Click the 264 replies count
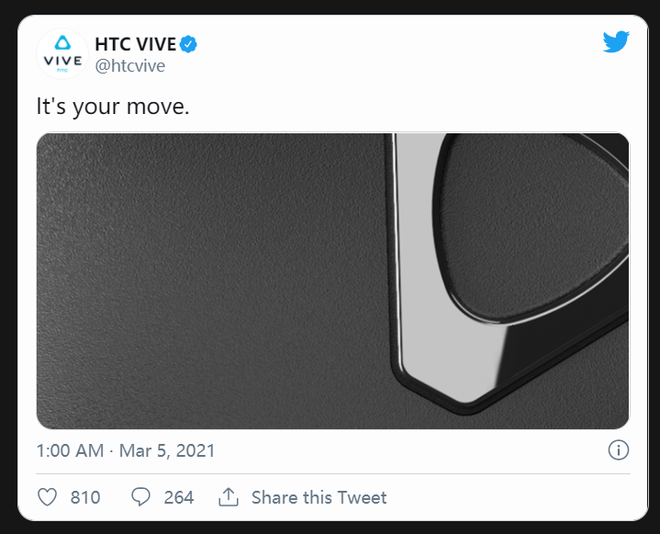660x534 pixels. (x=178, y=497)
